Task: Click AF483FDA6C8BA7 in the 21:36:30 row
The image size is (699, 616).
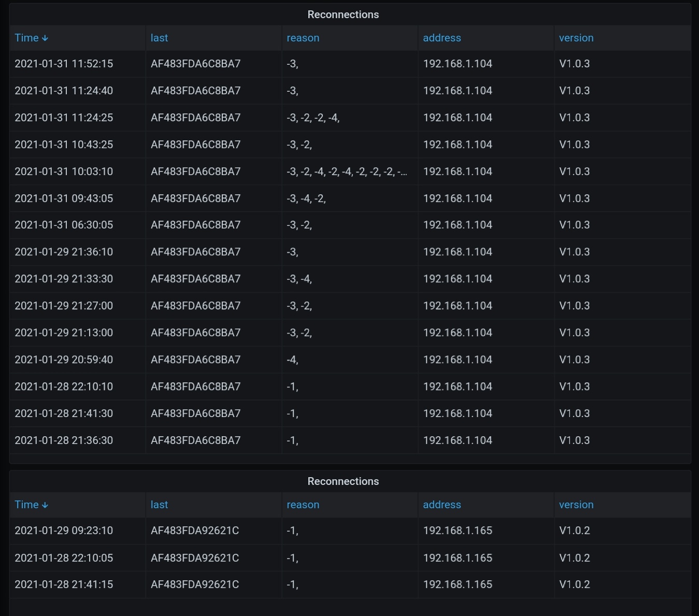Action: (195, 440)
